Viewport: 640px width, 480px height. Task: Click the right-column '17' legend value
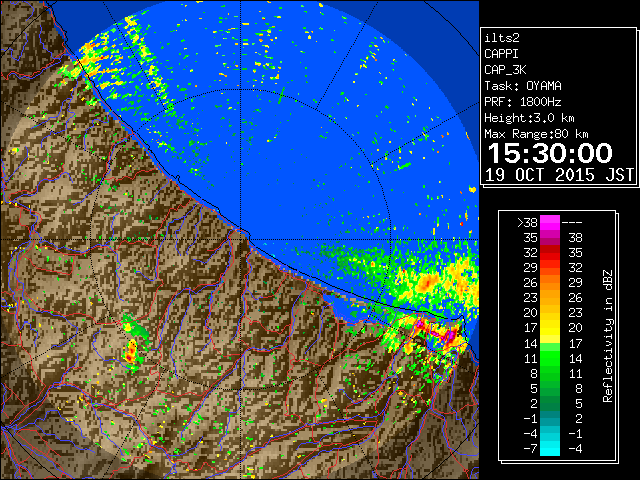[576, 343]
